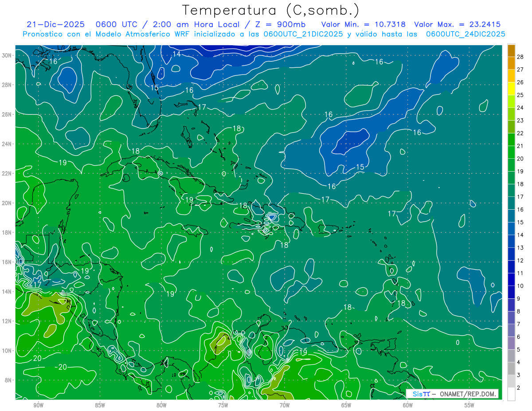Click the legend value label '28'

pos(520,56)
